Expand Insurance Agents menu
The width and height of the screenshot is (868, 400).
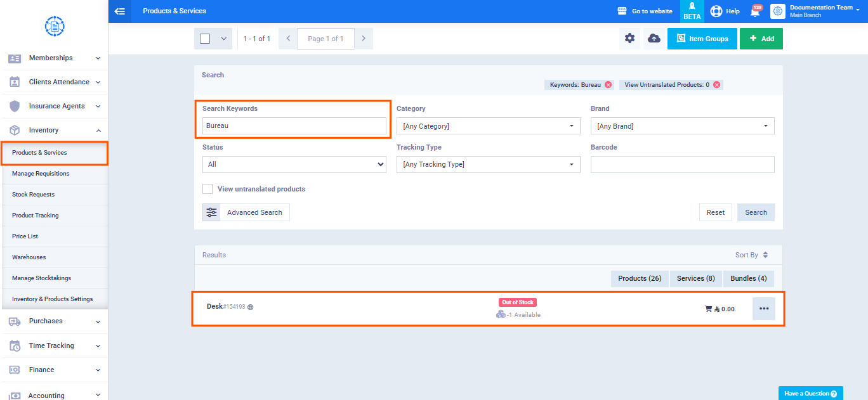(98, 106)
